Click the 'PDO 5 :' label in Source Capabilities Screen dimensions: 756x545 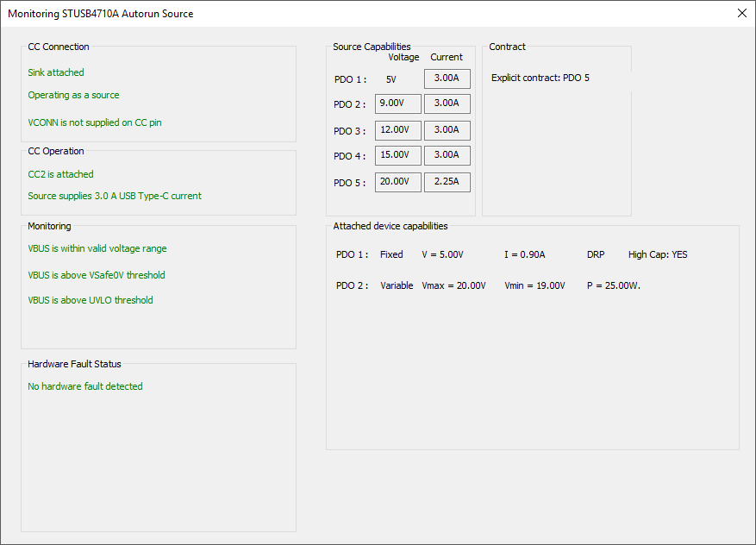coord(350,184)
